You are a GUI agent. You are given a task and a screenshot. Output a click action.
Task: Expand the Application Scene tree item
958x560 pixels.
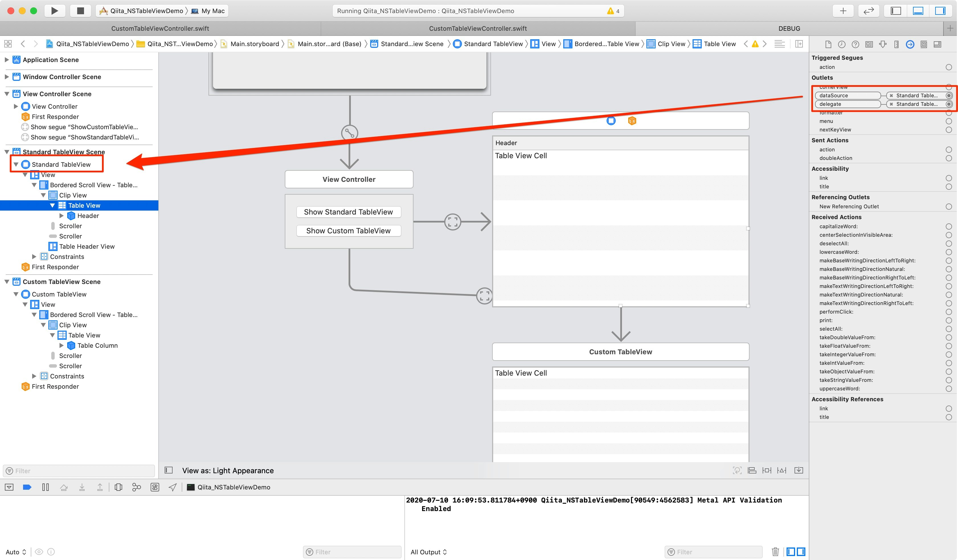(x=7, y=60)
